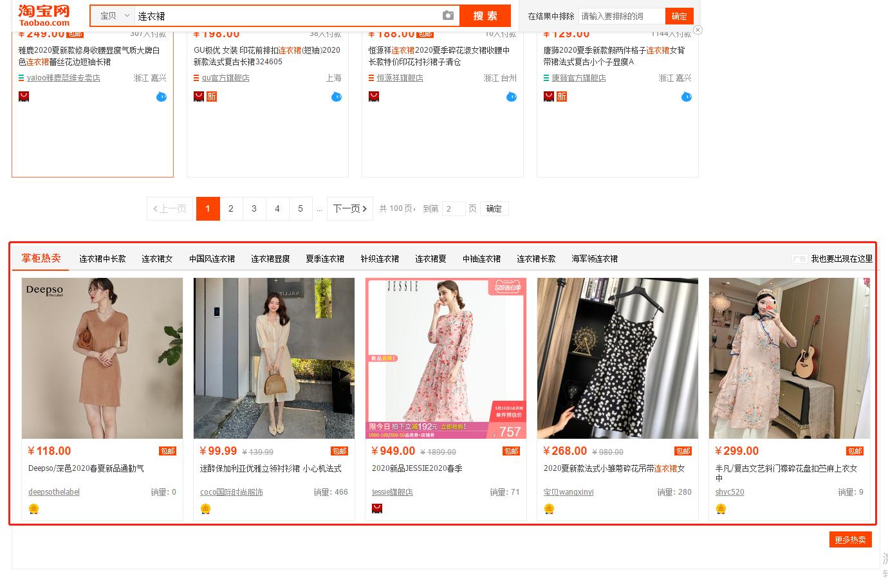888x588 pixels.
Task: Switch to the 夏季连衣裙 tab
Action: click(x=325, y=259)
